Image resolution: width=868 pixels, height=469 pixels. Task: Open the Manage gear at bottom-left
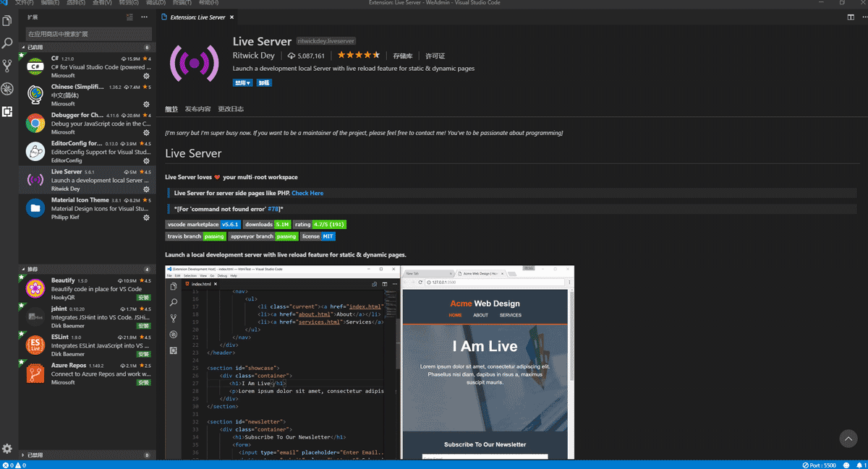point(7,449)
